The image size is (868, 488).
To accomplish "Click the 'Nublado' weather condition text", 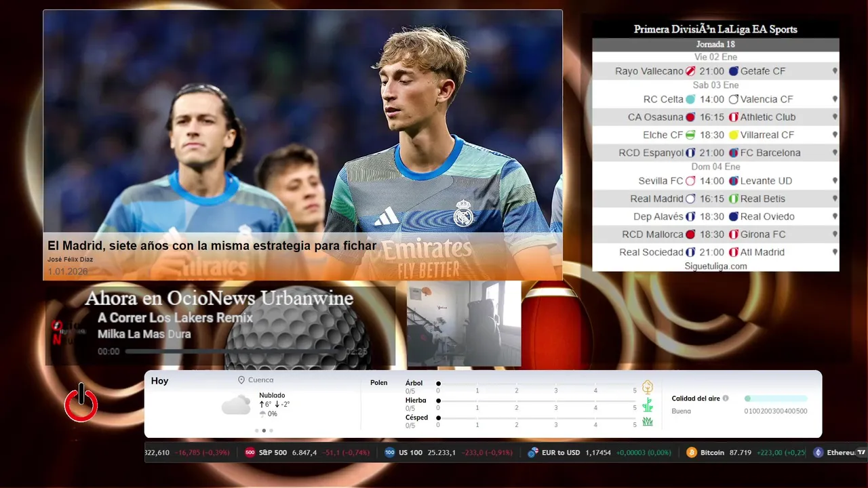I will 272,395.
